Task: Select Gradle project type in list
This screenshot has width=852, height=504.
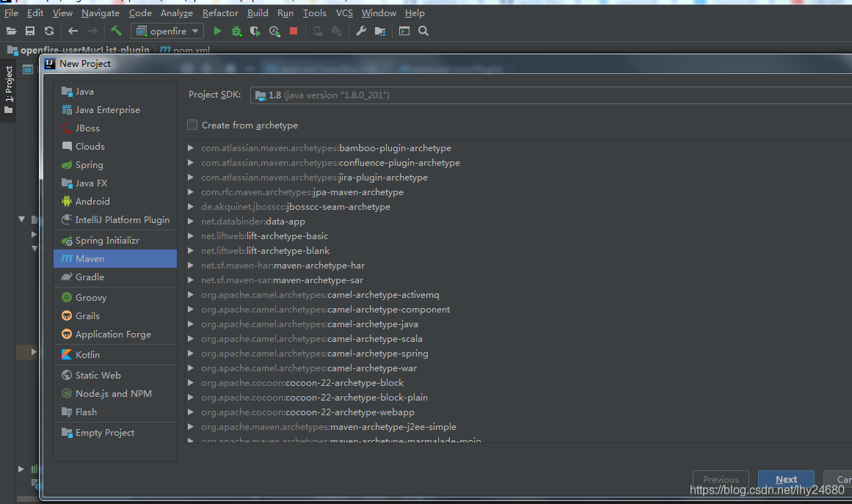Action: point(90,277)
